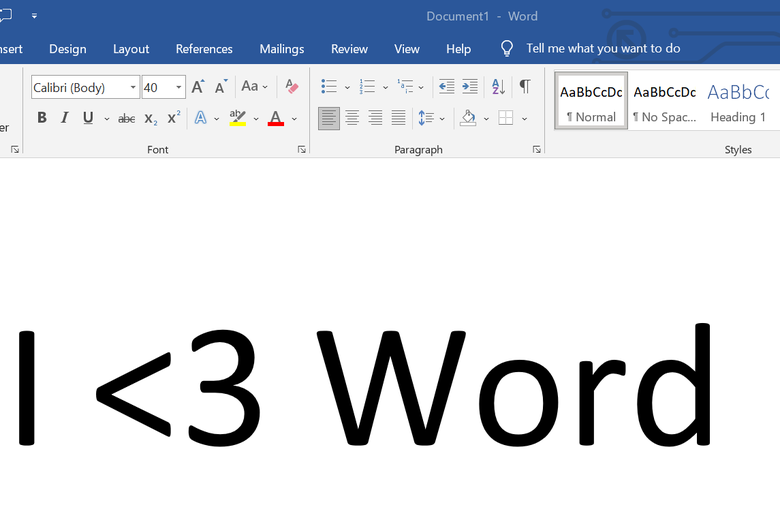
Task: Toggle Subscript formatting
Action: (x=151, y=118)
